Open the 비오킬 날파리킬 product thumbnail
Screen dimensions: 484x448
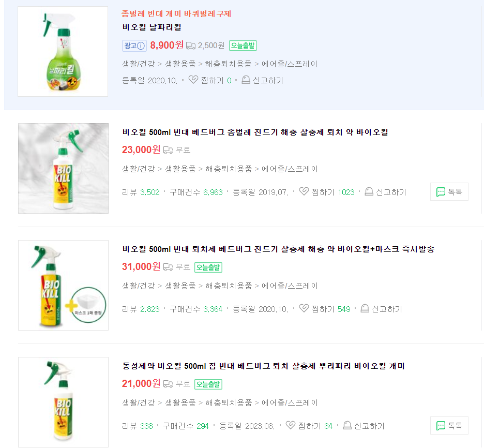63,51
